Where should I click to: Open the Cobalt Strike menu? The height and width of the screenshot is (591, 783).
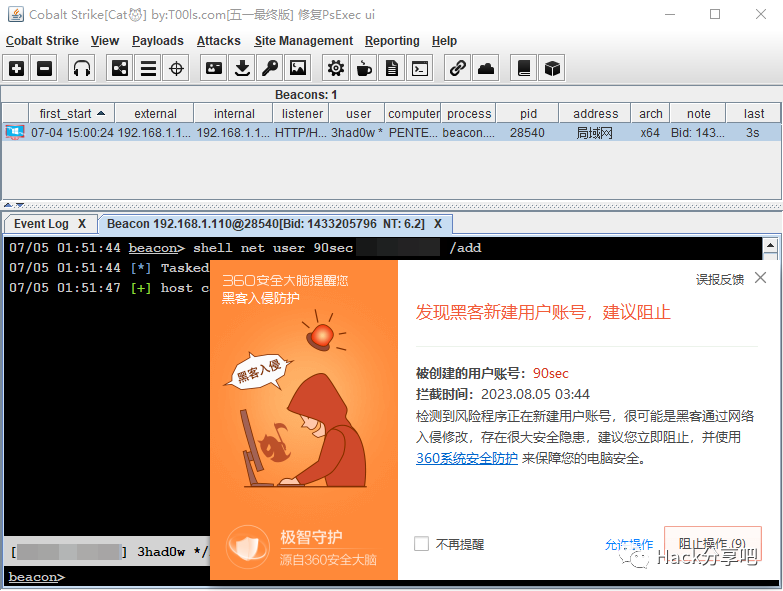point(42,41)
